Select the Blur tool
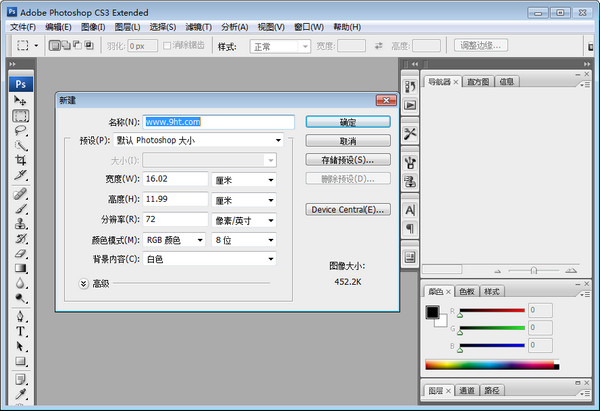 20,283
